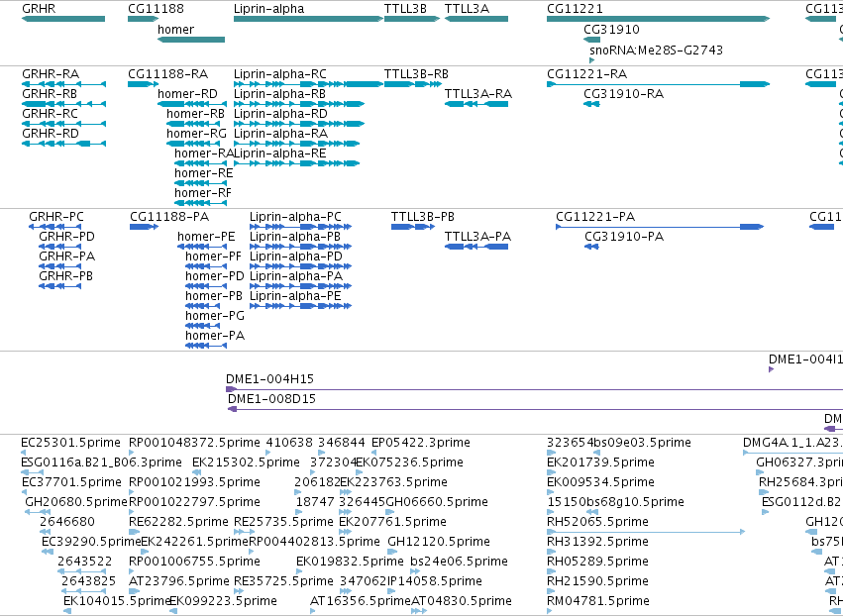Open transcript CG11188-RA
The image size is (843, 616).
click(167, 74)
